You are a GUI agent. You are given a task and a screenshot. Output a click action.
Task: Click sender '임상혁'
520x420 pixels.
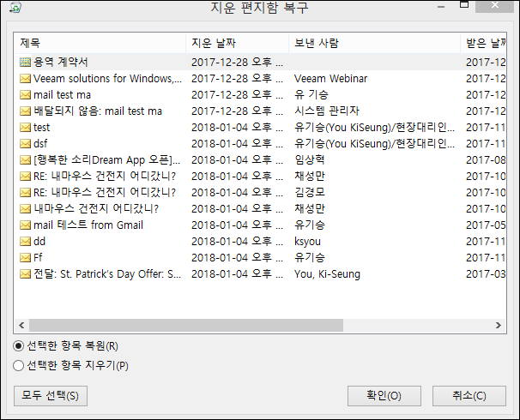[310, 160]
